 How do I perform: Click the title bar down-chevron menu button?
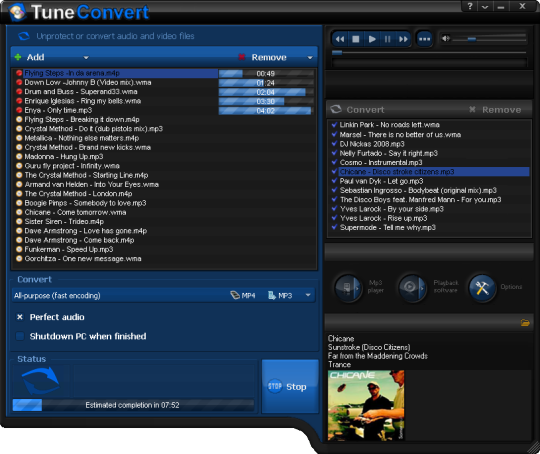click(485, 6)
